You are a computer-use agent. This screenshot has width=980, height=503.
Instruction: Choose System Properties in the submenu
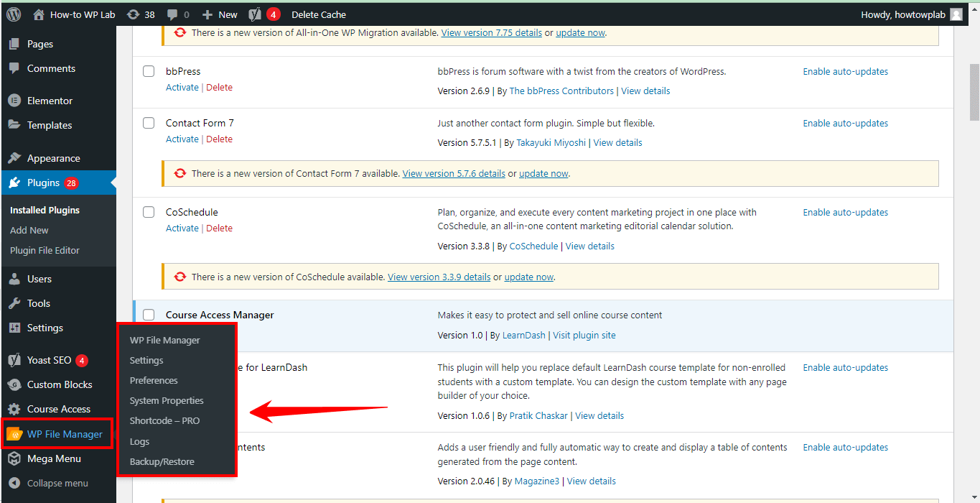[167, 400]
